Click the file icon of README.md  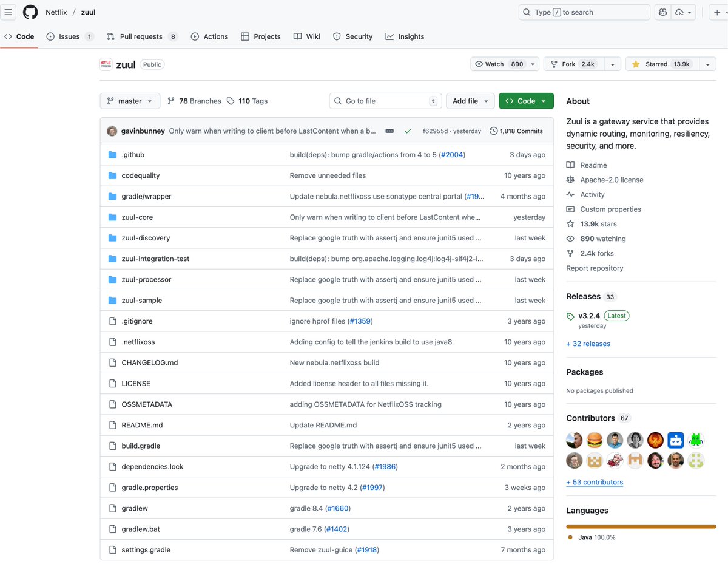(x=112, y=425)
